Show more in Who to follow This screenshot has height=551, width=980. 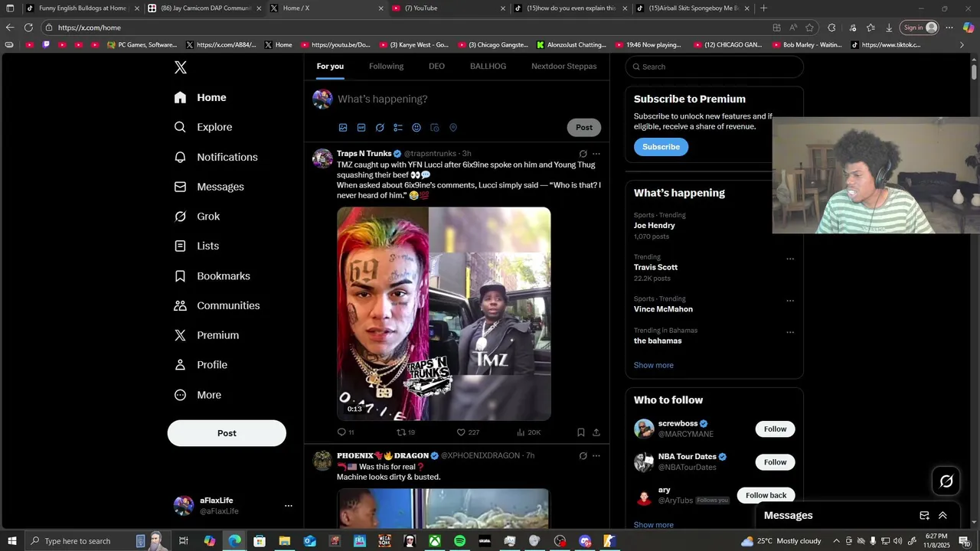click(654, 525)
